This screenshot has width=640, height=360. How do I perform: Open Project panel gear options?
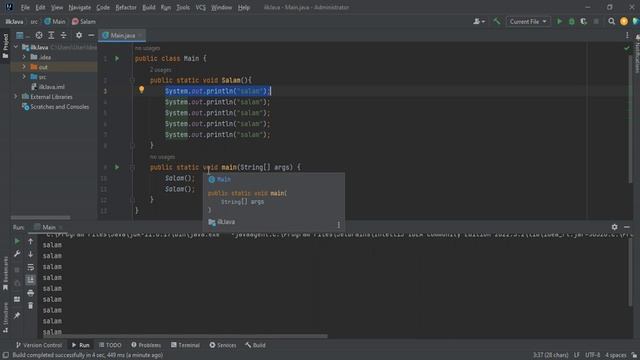79,36
